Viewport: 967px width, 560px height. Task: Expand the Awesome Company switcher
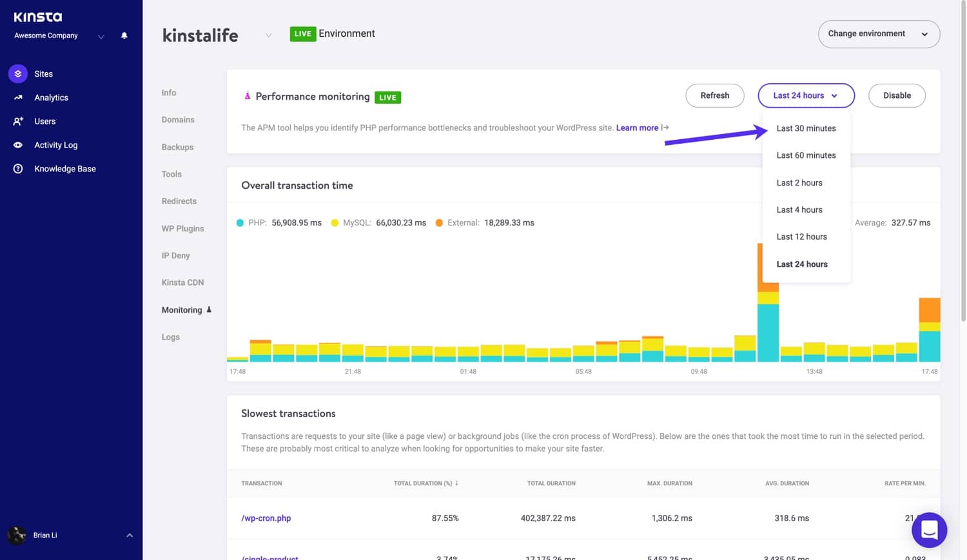(101, 36)
